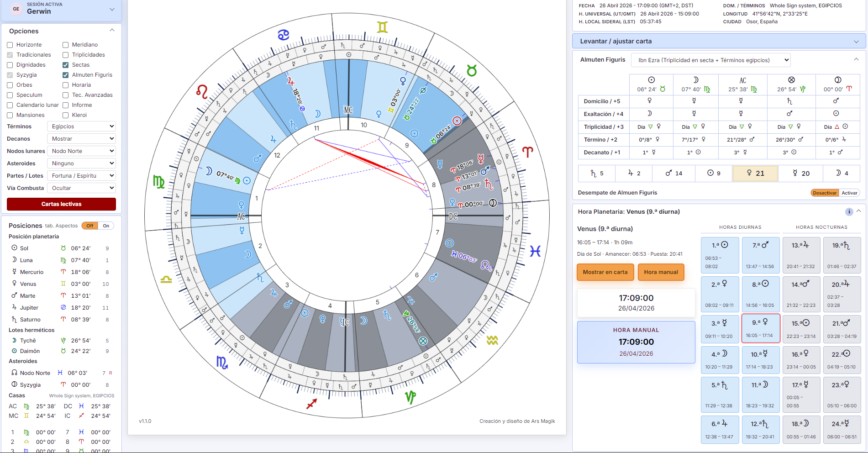Select Venus total score 21 in Almuten
The image size is (868, 453).
click(755, 173)
